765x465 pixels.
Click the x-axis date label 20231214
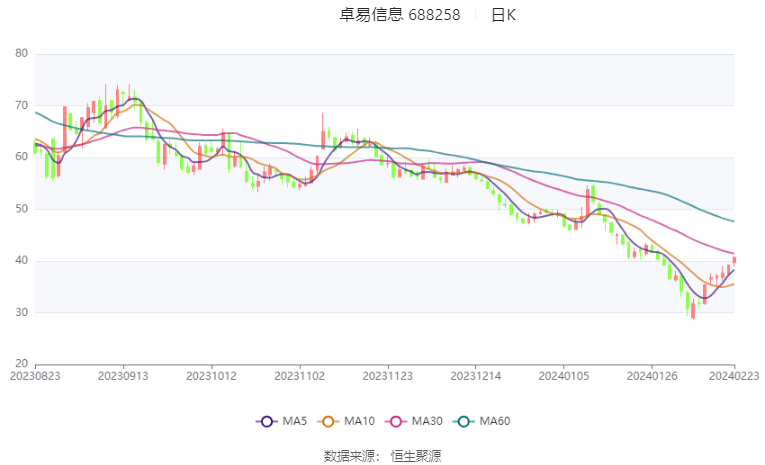click(476, 376)
